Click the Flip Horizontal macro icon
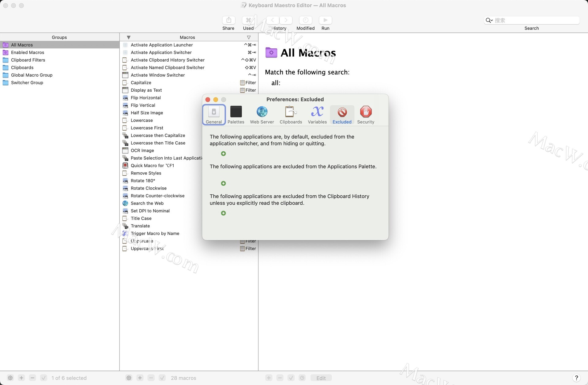588x385 pixels. click(x=125, y=98)
